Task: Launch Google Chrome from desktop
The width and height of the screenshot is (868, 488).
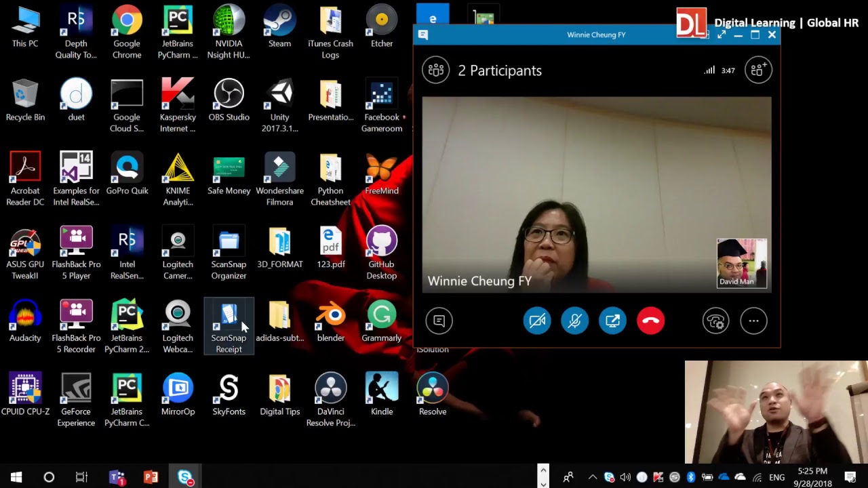Action: click(x=127, y=33)
